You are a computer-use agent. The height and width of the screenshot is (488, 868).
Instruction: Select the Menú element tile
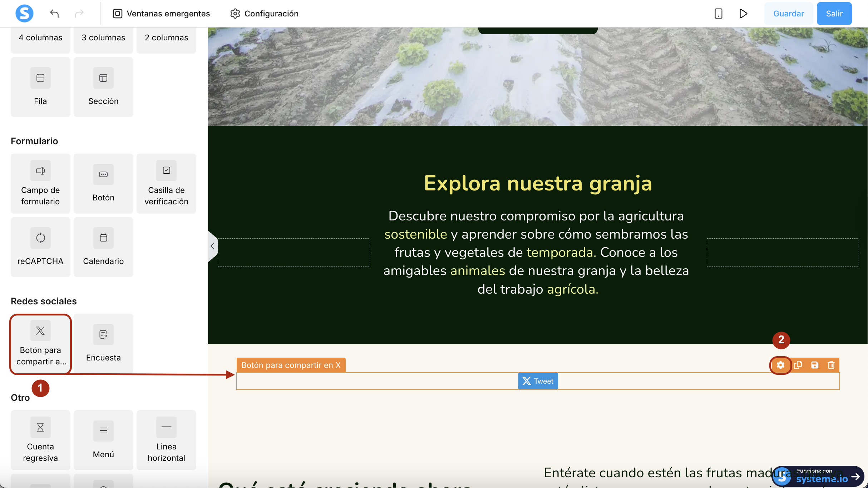[103, 440]
